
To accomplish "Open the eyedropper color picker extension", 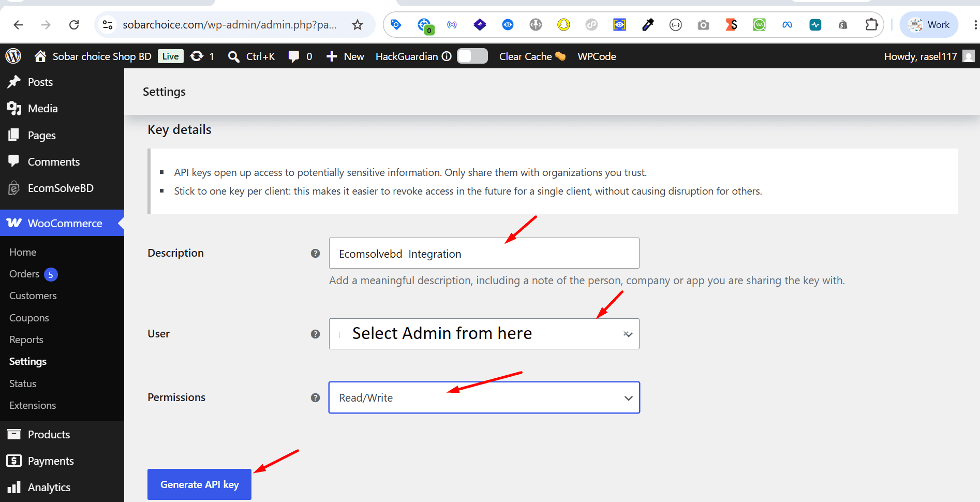I will [x=648, y=24].
